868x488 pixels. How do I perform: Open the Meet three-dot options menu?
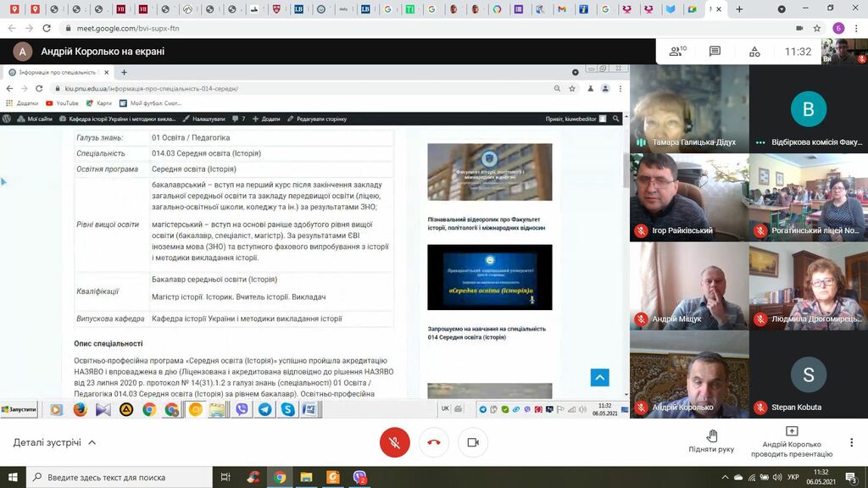[851, 442]
